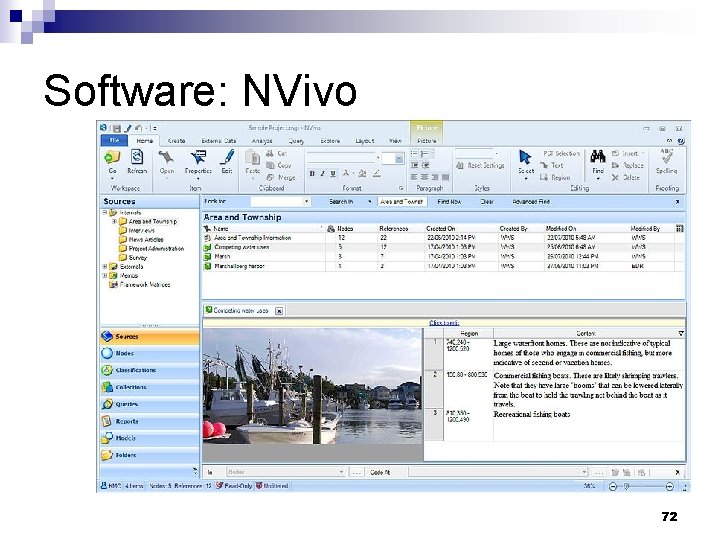Click the Merge icon in Clipboard group
Screen dimensions: 720x540
[270, 177]
